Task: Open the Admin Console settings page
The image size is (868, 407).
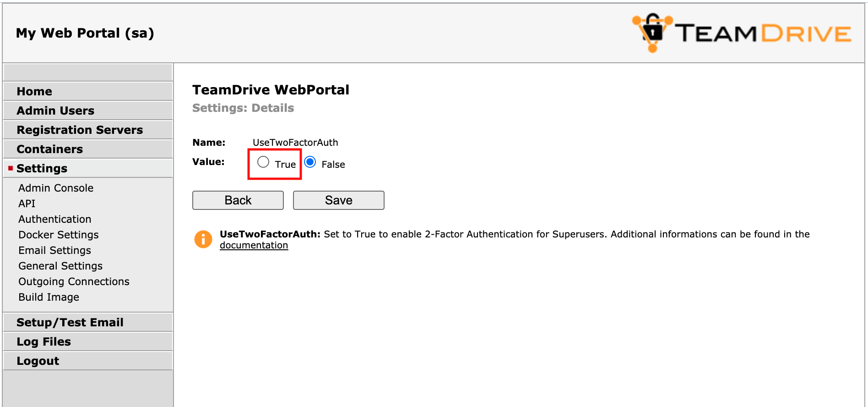Action: (x=55, y=187)
